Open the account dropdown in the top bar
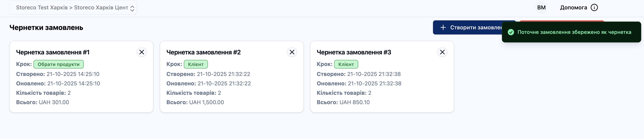 point(541,7)
